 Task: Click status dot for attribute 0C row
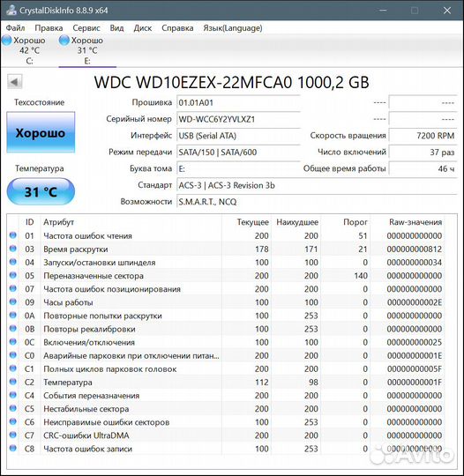(x=13, y=342)
